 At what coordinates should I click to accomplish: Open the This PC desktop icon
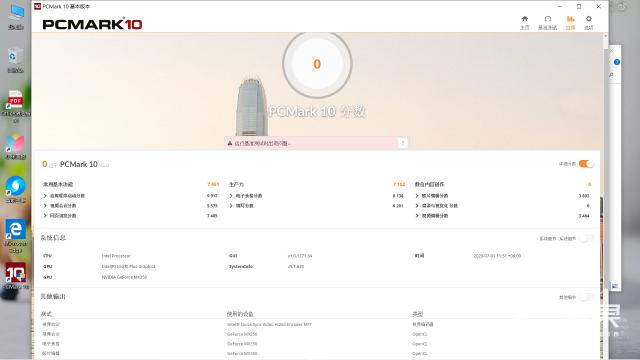click(x=16, y=17)
